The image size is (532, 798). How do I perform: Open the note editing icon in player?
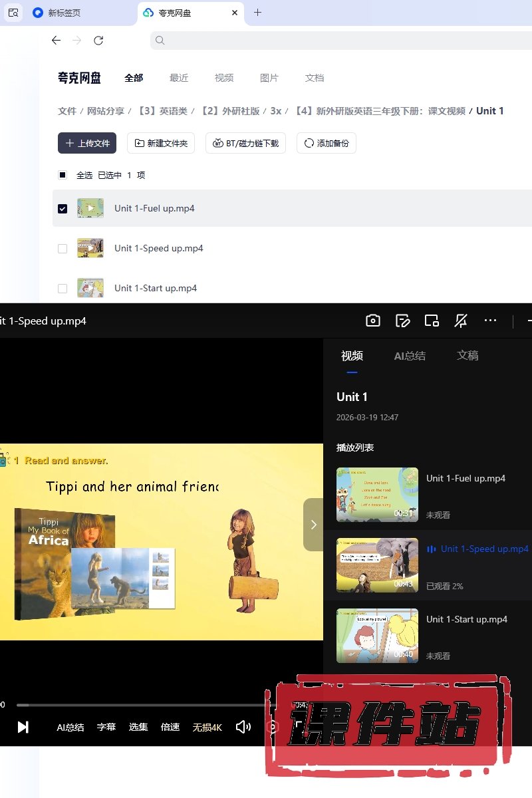[x=402, y=321]
